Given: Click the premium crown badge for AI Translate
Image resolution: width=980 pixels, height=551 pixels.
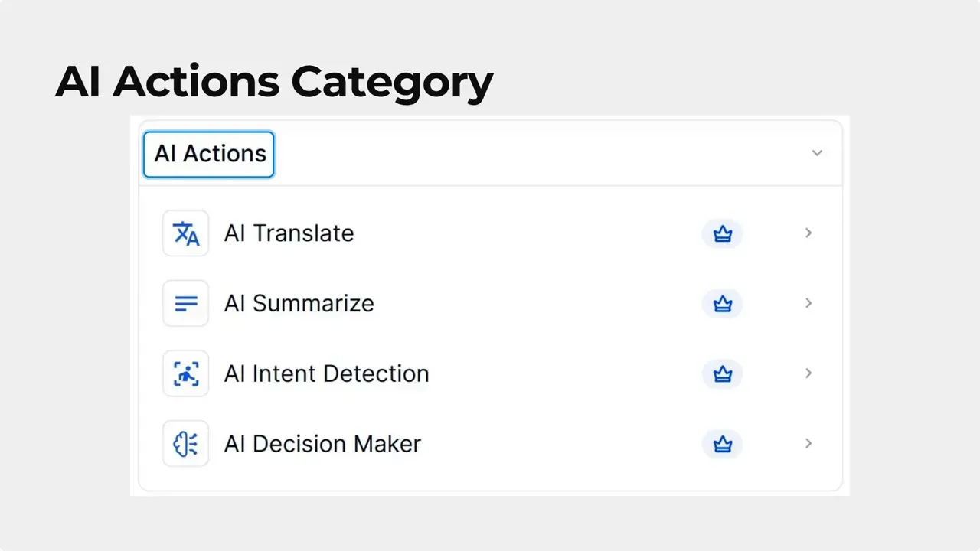Looking at the screenshot, I should (x=722, y=233).
